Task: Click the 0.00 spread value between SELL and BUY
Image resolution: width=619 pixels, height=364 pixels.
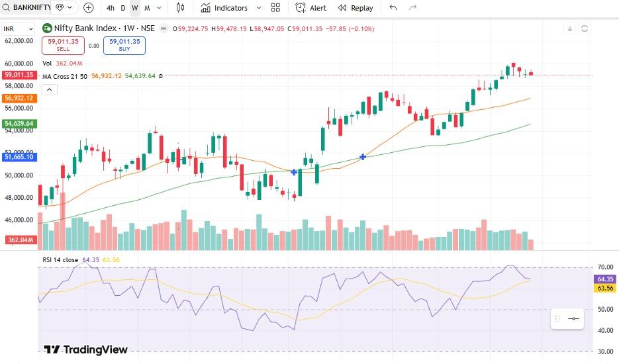Action: (93, 46)
